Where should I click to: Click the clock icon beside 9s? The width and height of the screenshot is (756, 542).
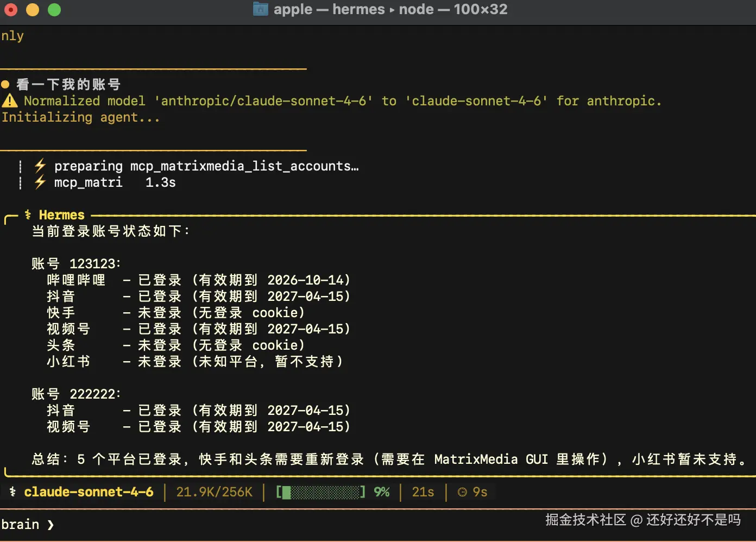pos(462,492)
